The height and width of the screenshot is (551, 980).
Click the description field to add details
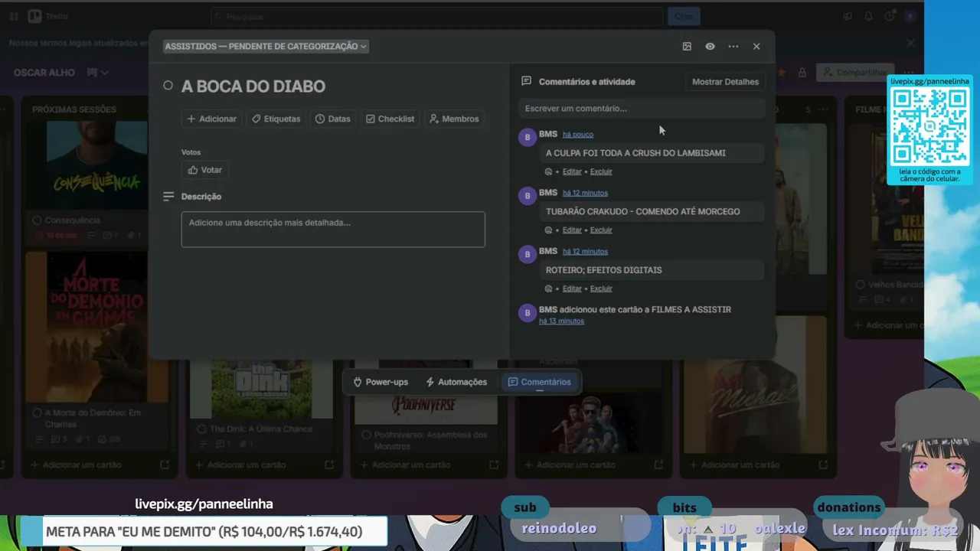coord(333,230)
